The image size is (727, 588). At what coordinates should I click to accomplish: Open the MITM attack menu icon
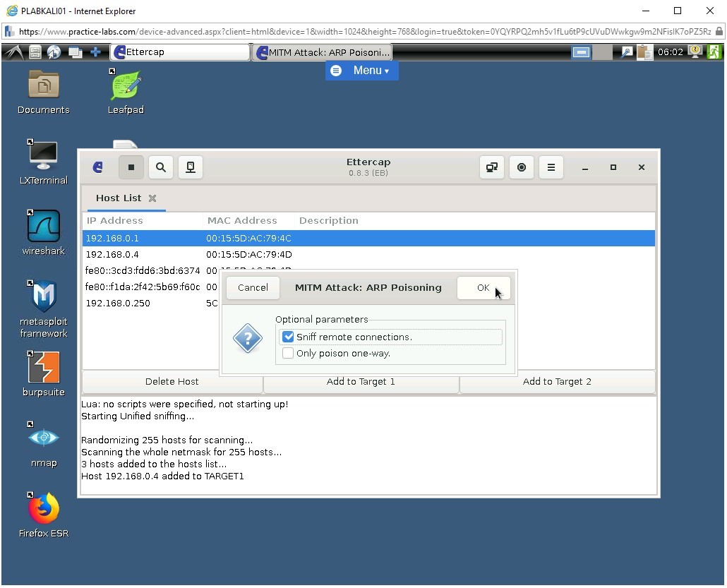(x=492, y=167)
